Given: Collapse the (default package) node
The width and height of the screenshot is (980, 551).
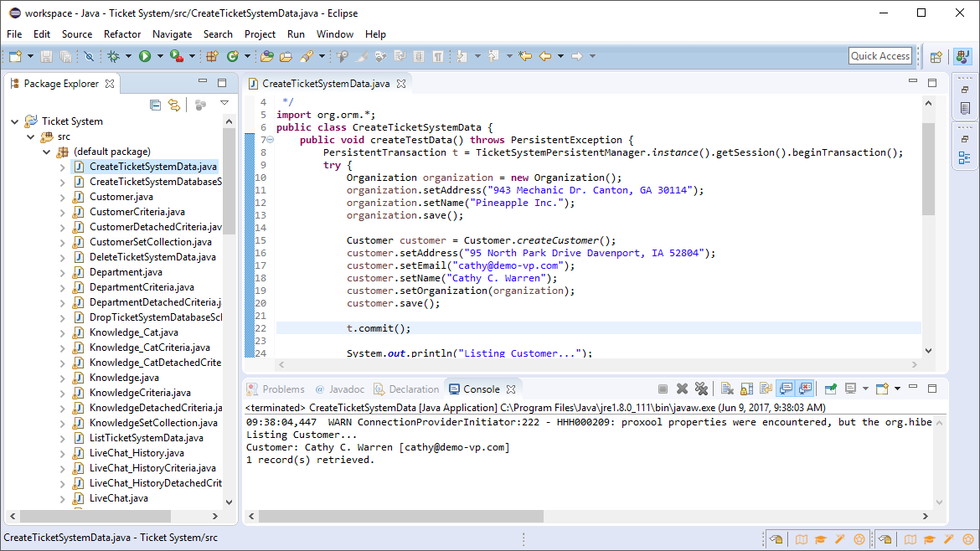Looking at the screenshot, I should 46,152.
